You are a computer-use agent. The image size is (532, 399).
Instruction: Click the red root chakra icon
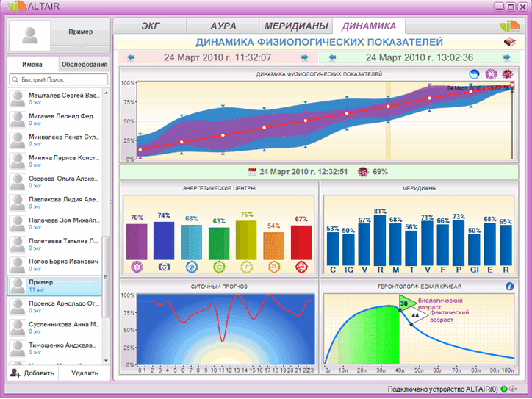[x=301, y=267]
